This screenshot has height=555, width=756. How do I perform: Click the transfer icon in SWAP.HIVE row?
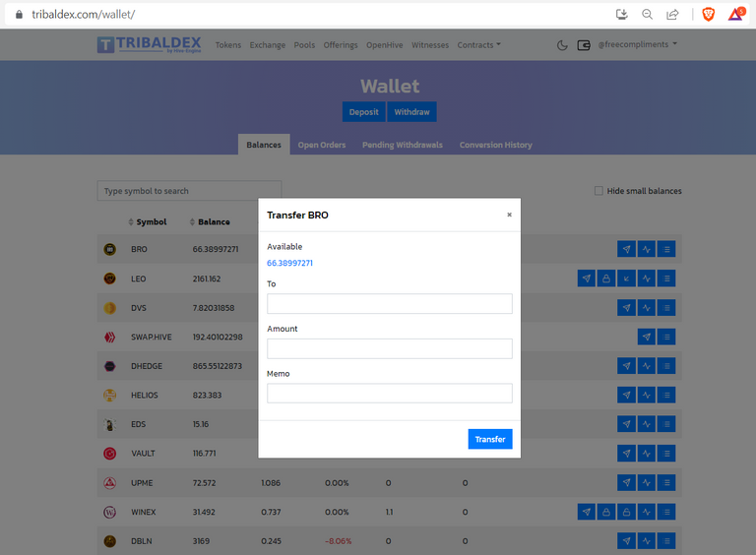click(x=647, y=337)
